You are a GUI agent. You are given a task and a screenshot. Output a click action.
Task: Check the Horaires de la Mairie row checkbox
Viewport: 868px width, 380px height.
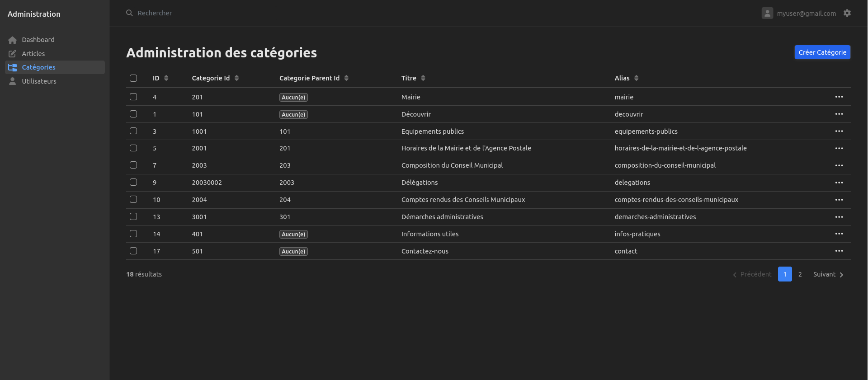tap(133, 148)
